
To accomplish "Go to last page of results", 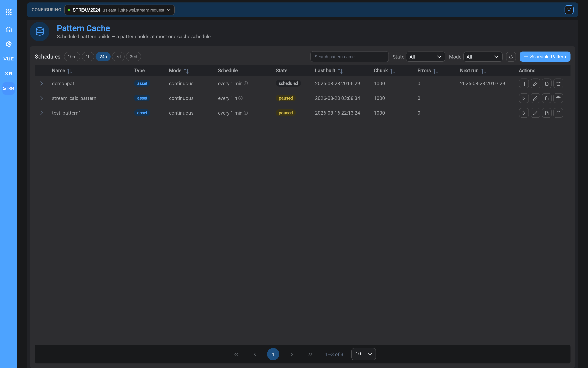I will tap(310, 354).
